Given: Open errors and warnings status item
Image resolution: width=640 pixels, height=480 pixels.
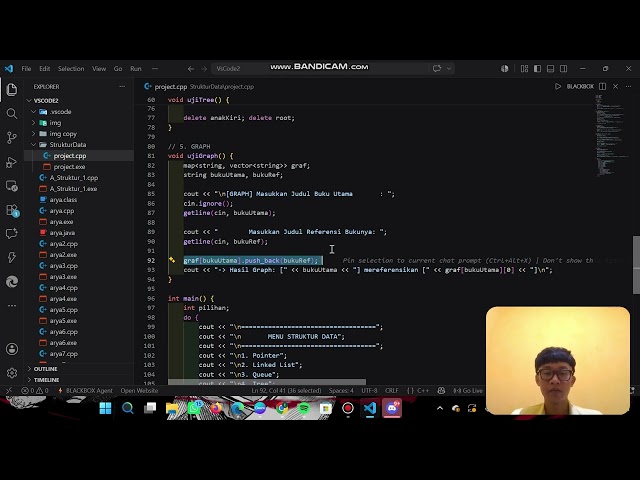Looking at the screenshot, I should tap(35, 391).
